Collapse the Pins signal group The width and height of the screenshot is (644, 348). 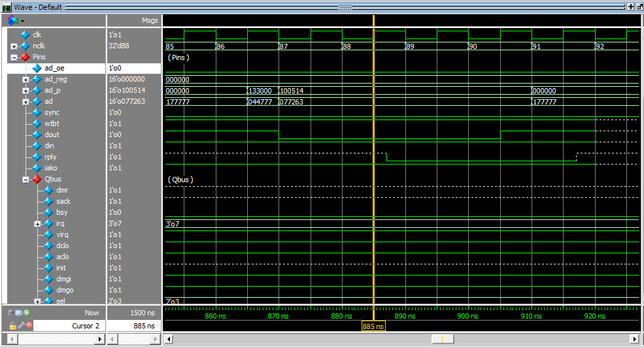pyautogui.click(x=14, y=57)
